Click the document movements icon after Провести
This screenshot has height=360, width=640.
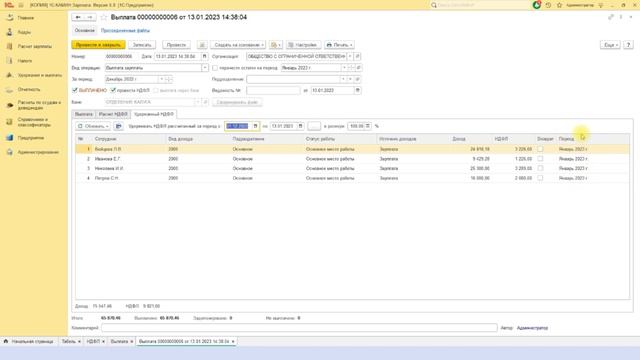coord(202,45)
